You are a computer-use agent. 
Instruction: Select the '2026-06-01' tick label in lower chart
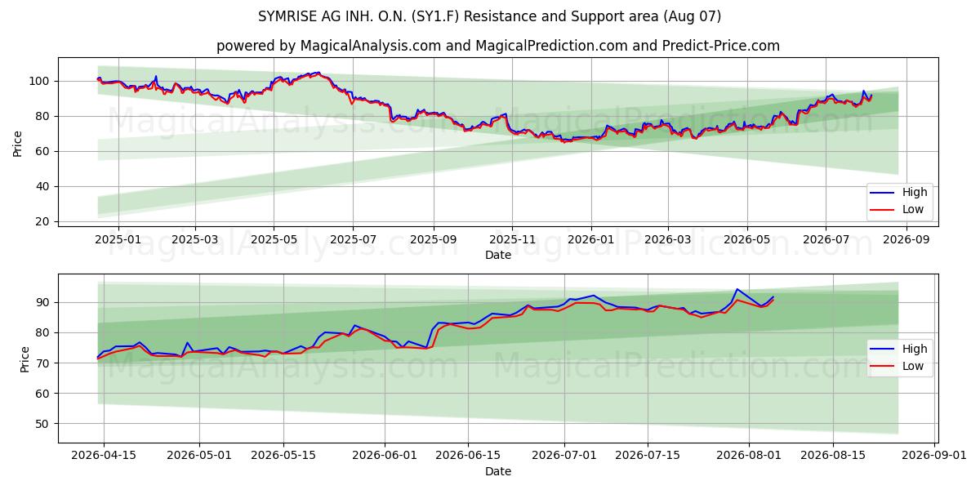coord(385,456)
